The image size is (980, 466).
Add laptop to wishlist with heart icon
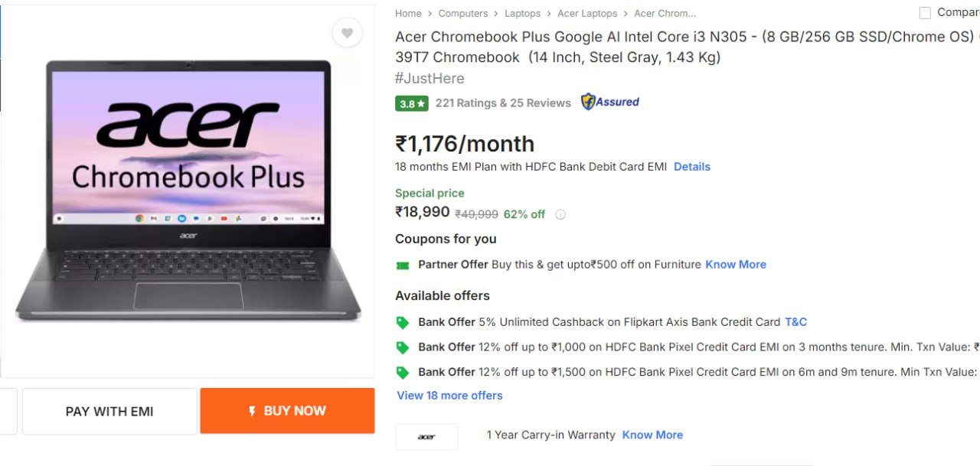pos(347,33)
